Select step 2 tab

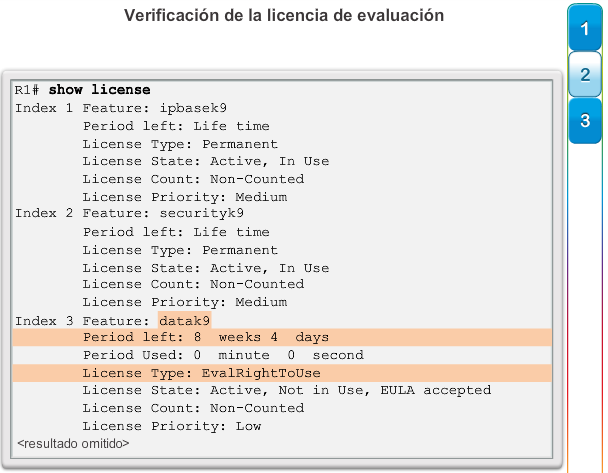(585, 74)
